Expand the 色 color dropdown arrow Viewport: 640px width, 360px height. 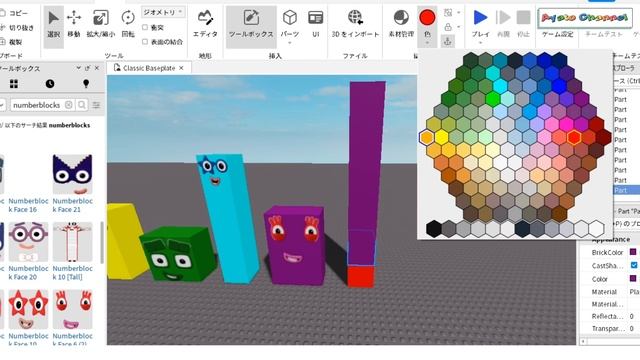pyautogui.click(x=427, y=43)
